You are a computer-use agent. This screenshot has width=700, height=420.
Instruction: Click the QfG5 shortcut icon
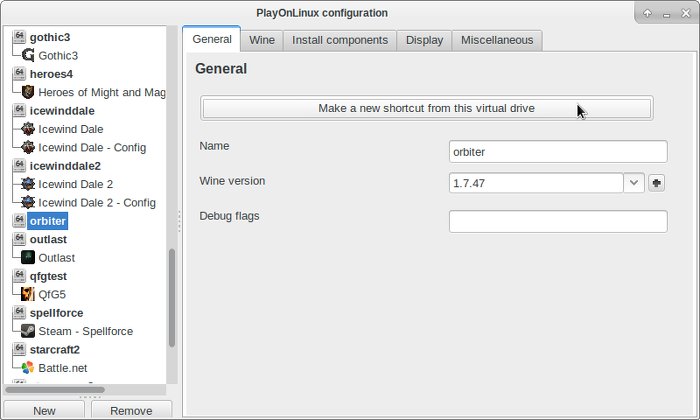pyautogui.click(x=28, y=294)
